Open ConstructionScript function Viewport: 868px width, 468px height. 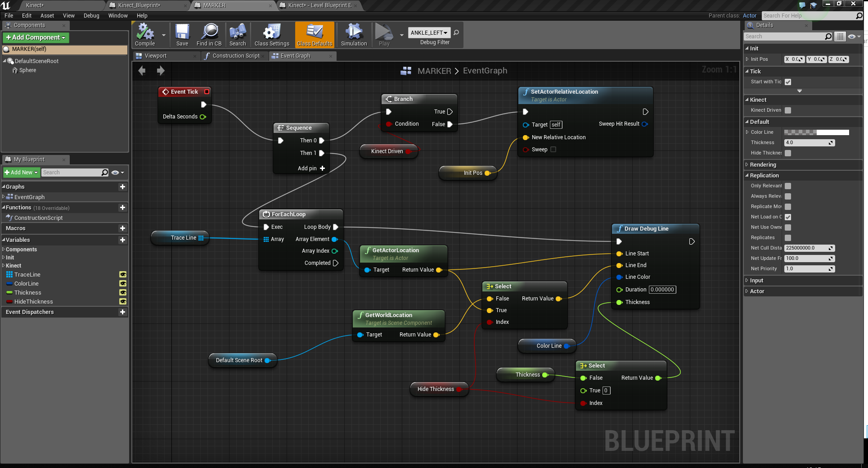[x=38, y=218]
